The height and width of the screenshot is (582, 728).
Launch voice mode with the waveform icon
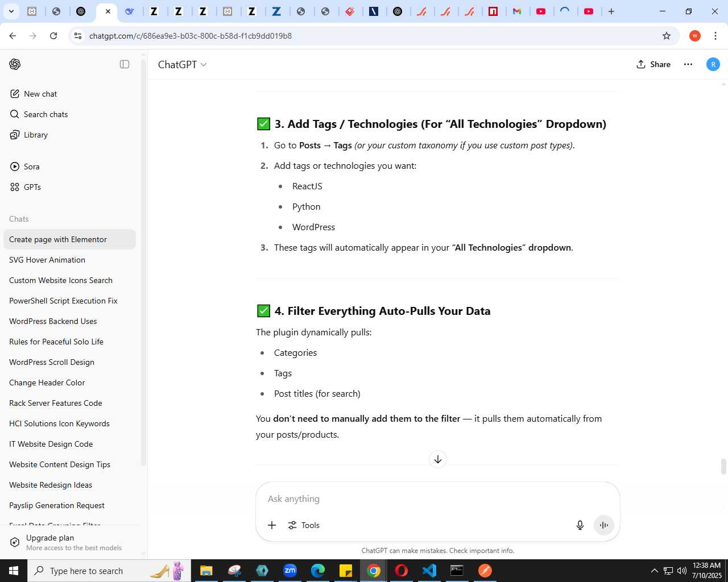(604, 525)
